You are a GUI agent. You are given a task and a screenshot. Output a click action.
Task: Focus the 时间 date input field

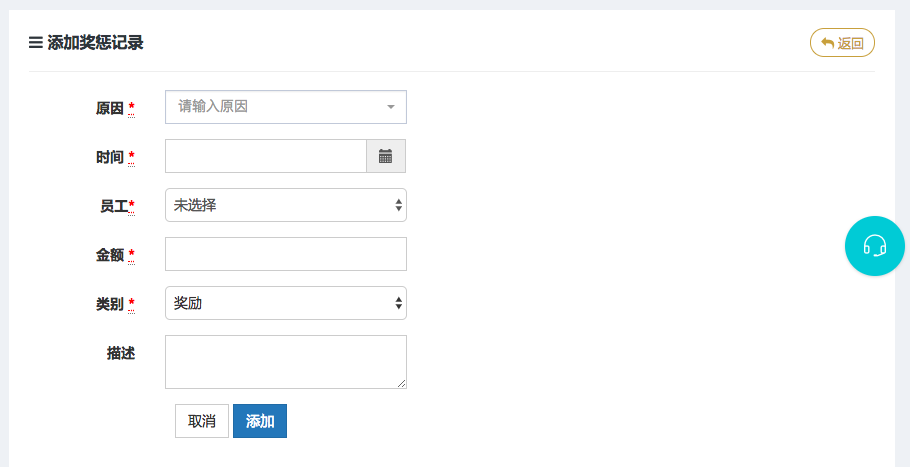pos(266,156)
